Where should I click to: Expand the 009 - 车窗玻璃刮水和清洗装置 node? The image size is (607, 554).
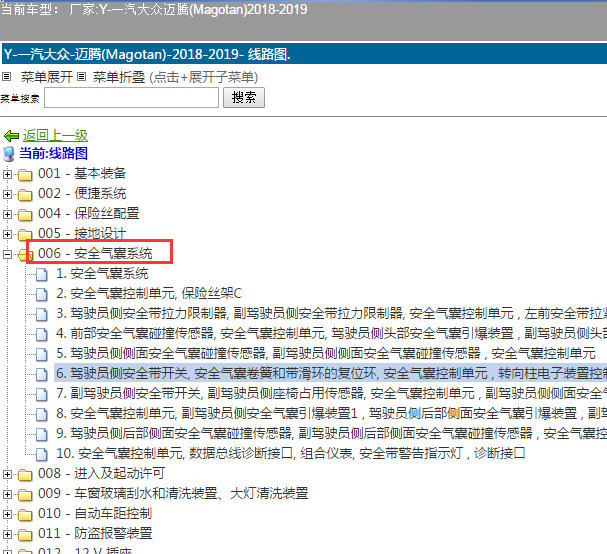pyautogui.click(x=7, y=494)
